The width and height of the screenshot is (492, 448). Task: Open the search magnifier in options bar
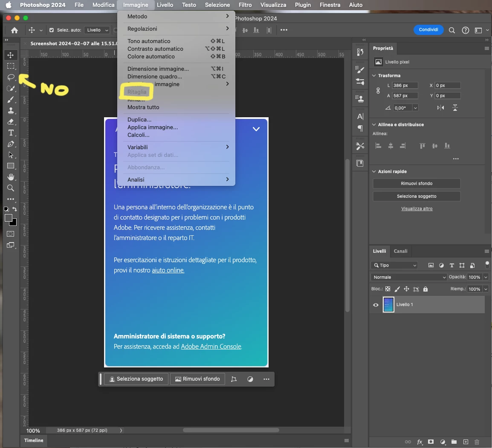[x=452, y=30]
